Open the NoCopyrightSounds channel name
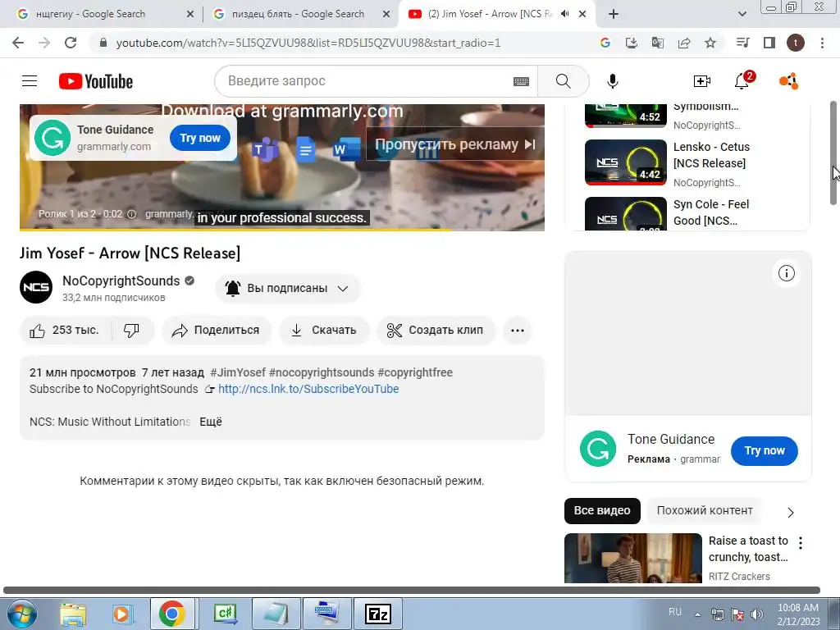Screen dimensions: 840x630 (x=121, y=281)
